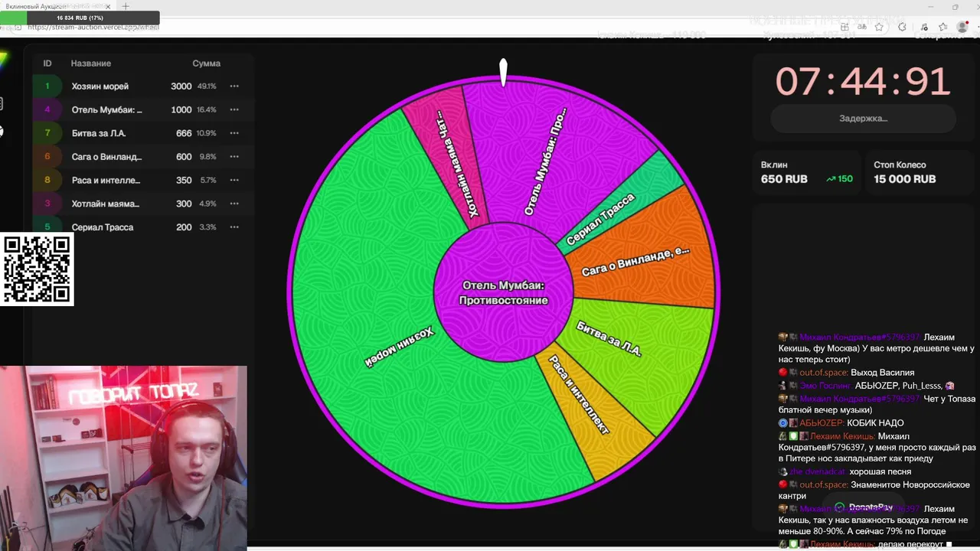The image size is (980, 551).
Task: Click the 666 sum value
Action: [184, 133]
